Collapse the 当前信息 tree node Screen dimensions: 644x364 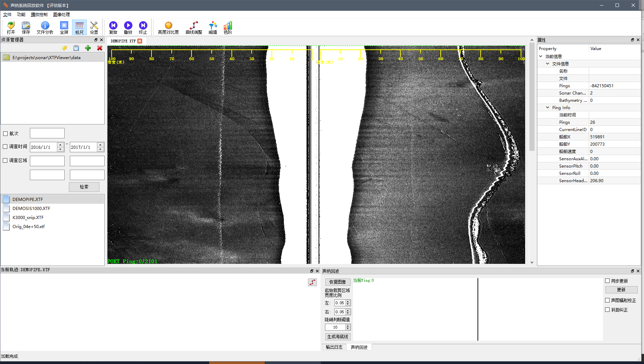coord(541,56)
